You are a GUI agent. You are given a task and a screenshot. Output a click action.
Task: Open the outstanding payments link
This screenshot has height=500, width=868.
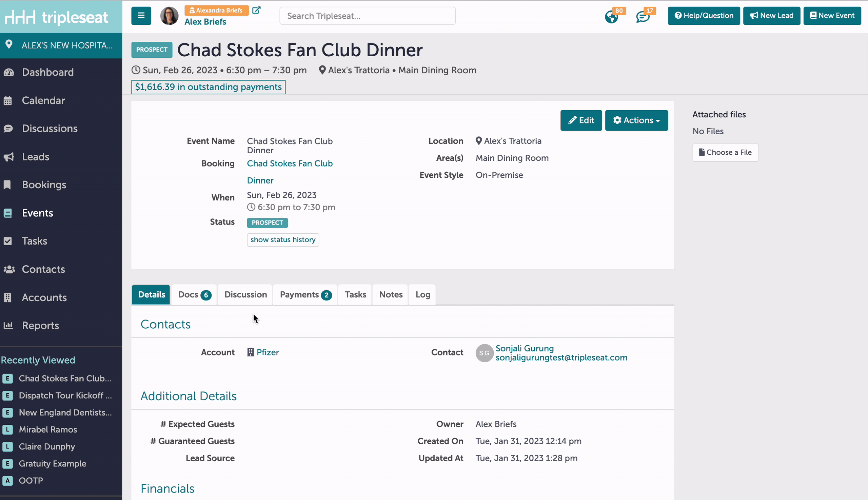208,87
